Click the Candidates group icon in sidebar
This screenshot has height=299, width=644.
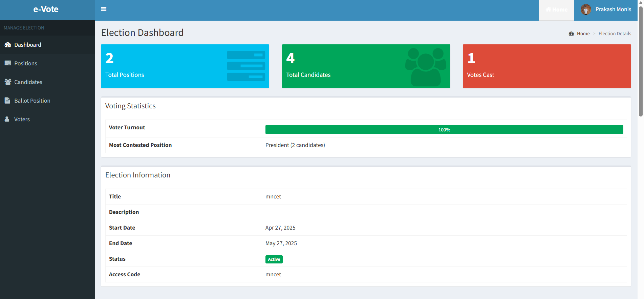tap(7, 82)
